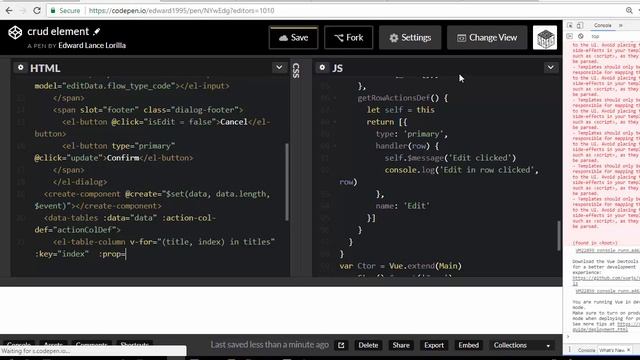Click 'Last saved less than a minute ago'

click(270, 345)
